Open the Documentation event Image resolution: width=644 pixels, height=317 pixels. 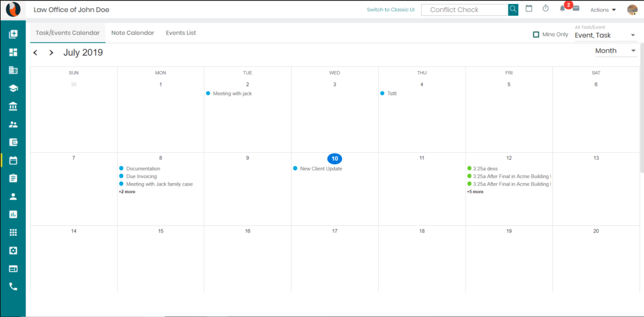[x=139, y=169]
